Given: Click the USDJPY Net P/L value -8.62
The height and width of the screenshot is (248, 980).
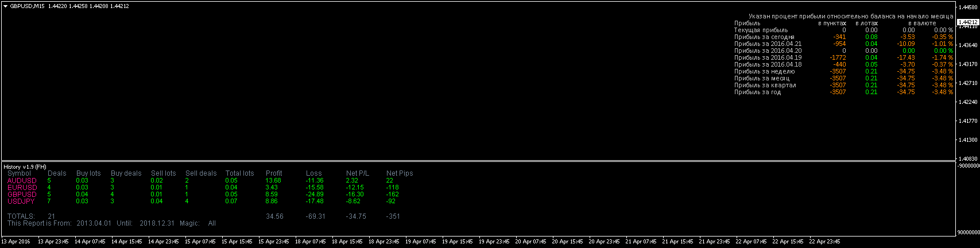Looking at the screenshot, I should [x=353, y=201].
